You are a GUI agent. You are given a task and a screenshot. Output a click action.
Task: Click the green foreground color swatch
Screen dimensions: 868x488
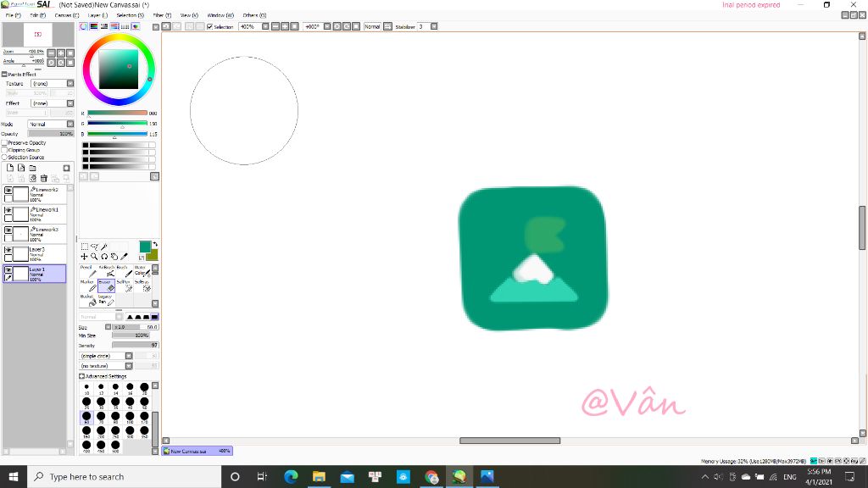144,247
